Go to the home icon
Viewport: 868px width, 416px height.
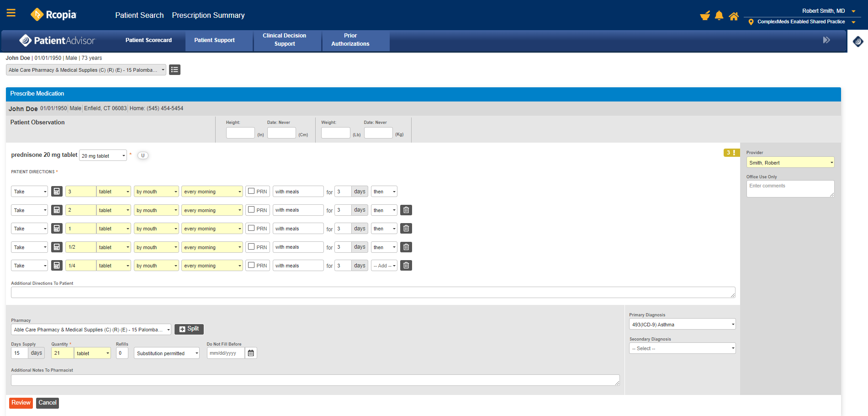pos(734,16)
